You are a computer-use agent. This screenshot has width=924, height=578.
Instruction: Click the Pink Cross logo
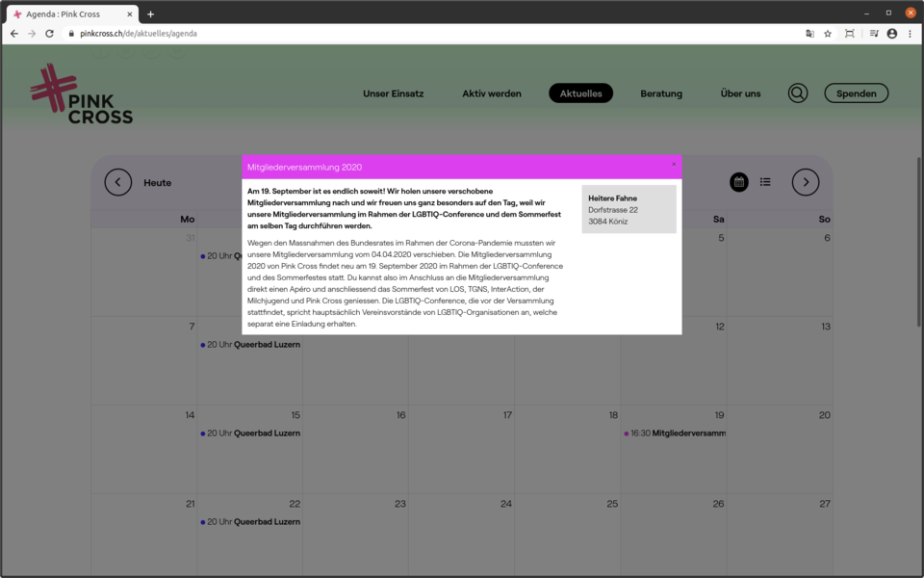81,93
